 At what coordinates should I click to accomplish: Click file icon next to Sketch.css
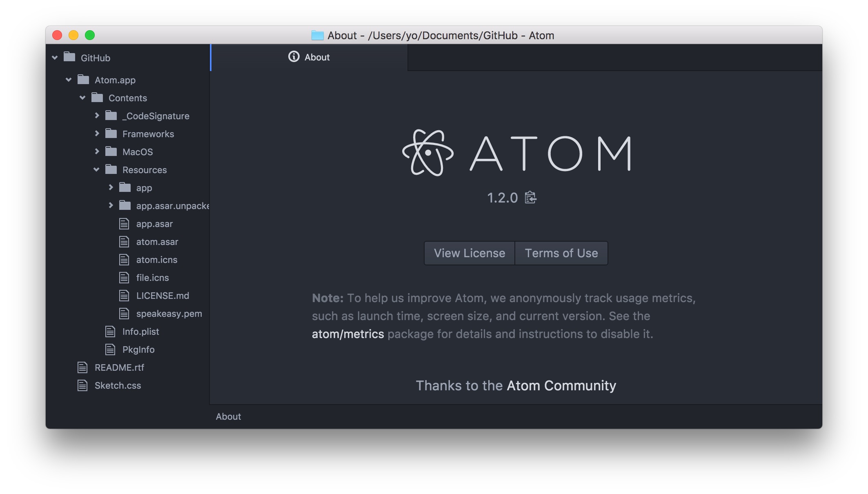(82, 385)
